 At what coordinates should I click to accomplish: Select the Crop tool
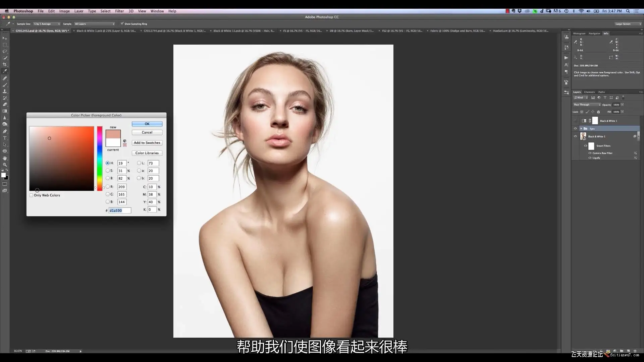point(5,64)
